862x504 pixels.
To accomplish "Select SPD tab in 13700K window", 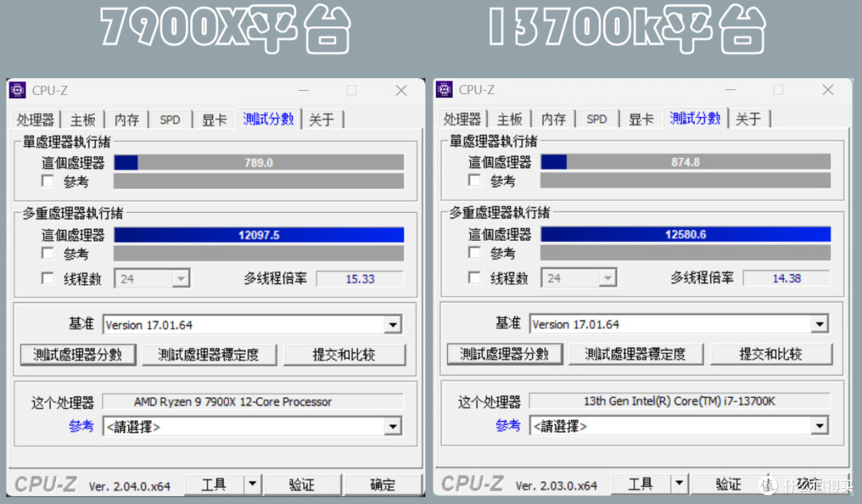I will pos(596,119).
